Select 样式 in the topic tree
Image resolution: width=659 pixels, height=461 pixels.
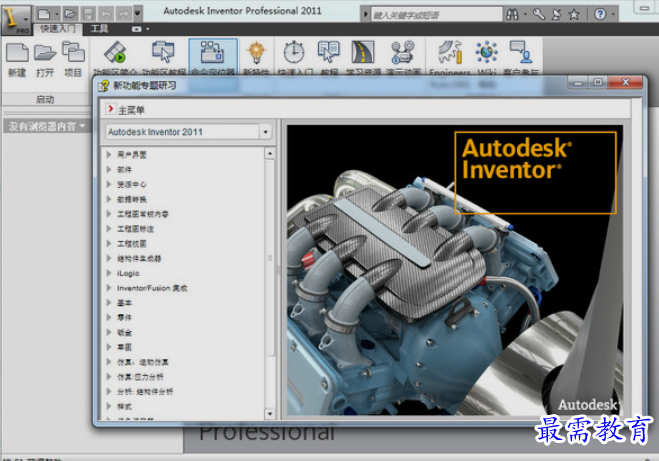pos(124,406)
